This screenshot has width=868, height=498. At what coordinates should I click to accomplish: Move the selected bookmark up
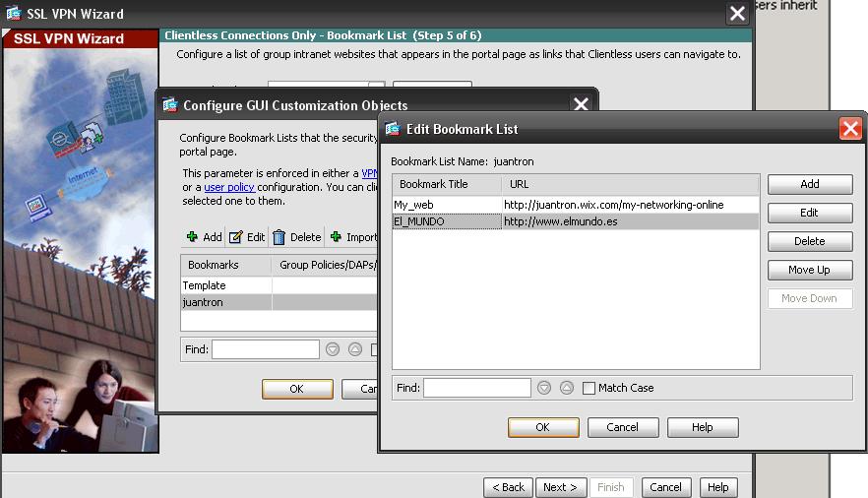(810, 270)
